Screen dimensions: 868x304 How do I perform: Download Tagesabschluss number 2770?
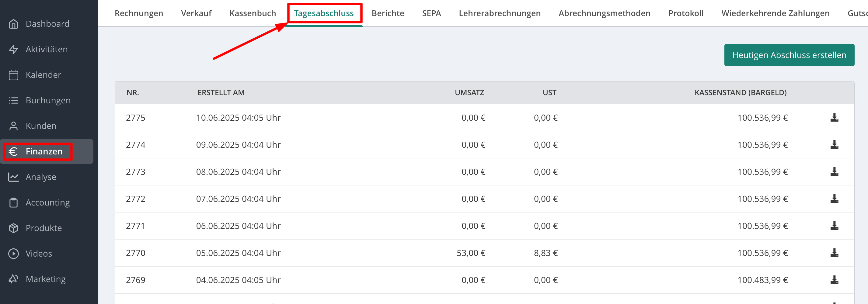[x=834, y=253]
